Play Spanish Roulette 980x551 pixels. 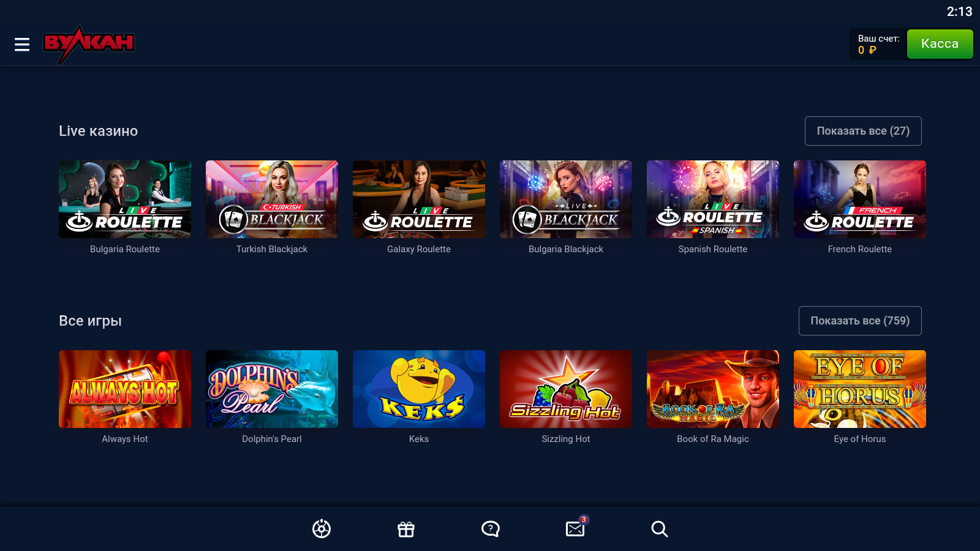[x=713, y=199]
